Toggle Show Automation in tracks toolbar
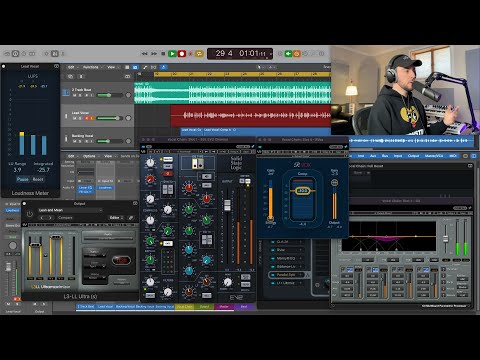The height and width of the screenshot is (360, 480). (x=145, y=67)
